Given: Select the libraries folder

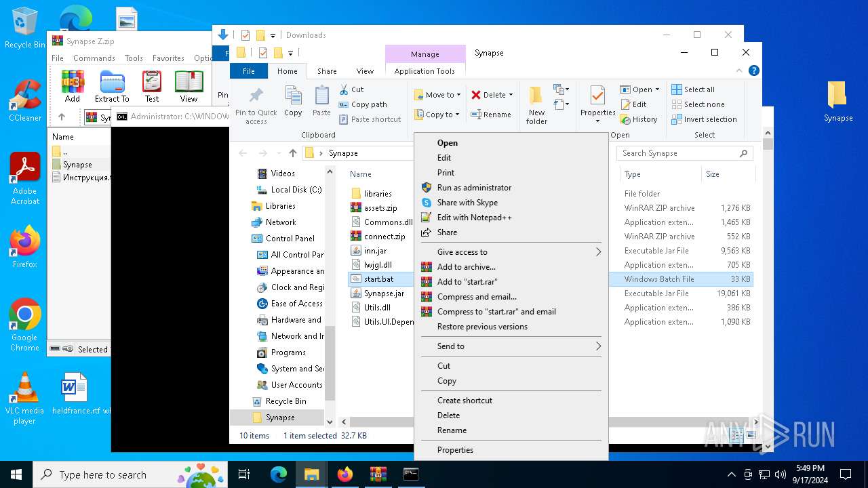Looking at the screenshot, I should point(371,194).
